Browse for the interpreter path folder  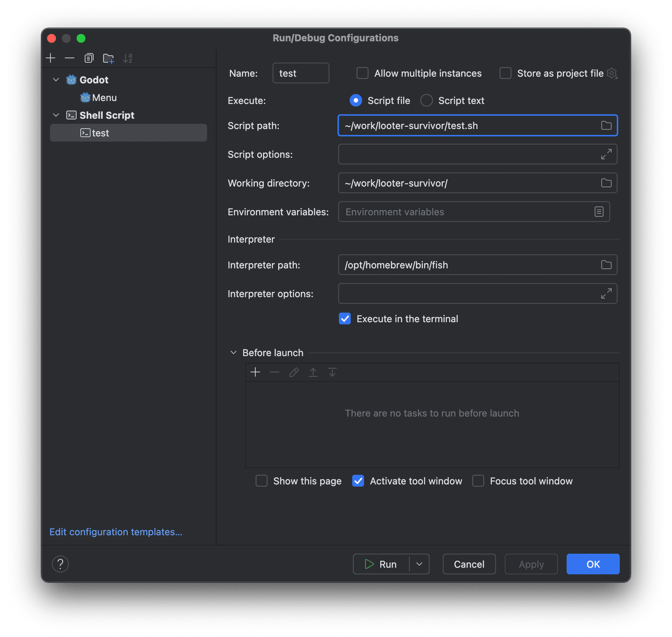pos(606,265)
